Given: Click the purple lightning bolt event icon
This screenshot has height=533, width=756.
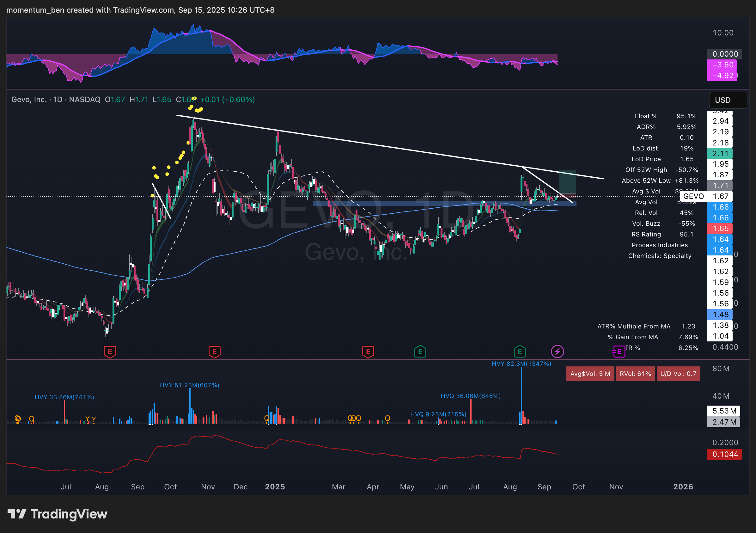Looking at the screenshot, I should point(557,352).
